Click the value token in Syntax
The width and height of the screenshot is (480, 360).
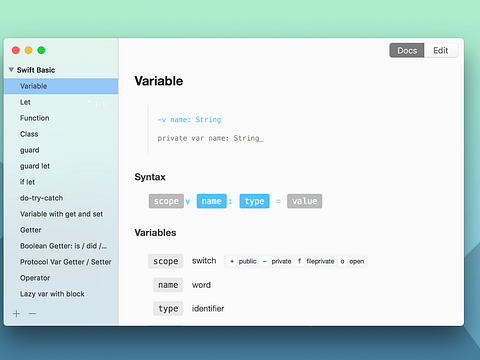click(x=305, y=201)
